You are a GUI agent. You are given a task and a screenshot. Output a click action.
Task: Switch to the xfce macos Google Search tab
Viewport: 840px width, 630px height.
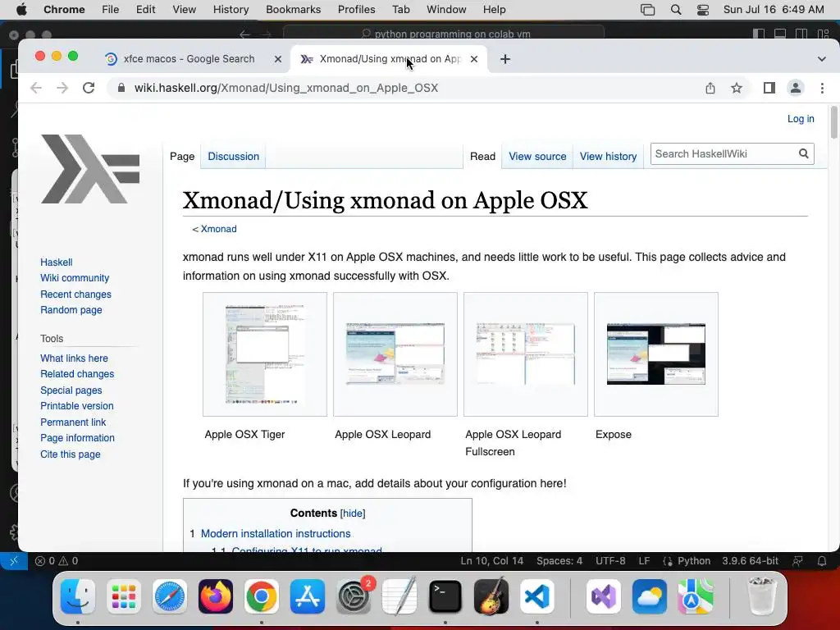pyautogui.click(x=189, y=59)
